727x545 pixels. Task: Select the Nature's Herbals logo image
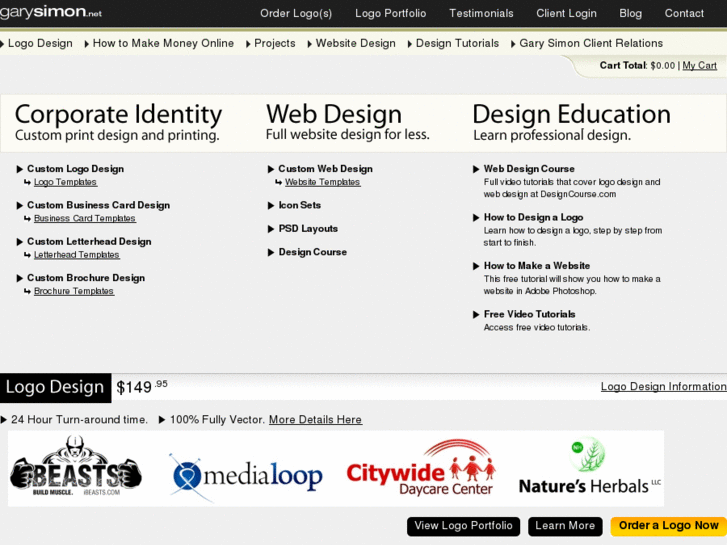[x=589, y=469]
